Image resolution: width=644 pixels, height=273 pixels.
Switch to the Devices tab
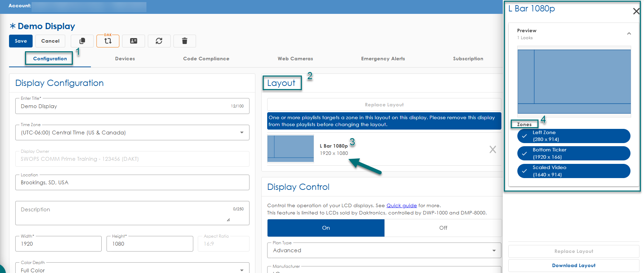(x=125, y=59)
